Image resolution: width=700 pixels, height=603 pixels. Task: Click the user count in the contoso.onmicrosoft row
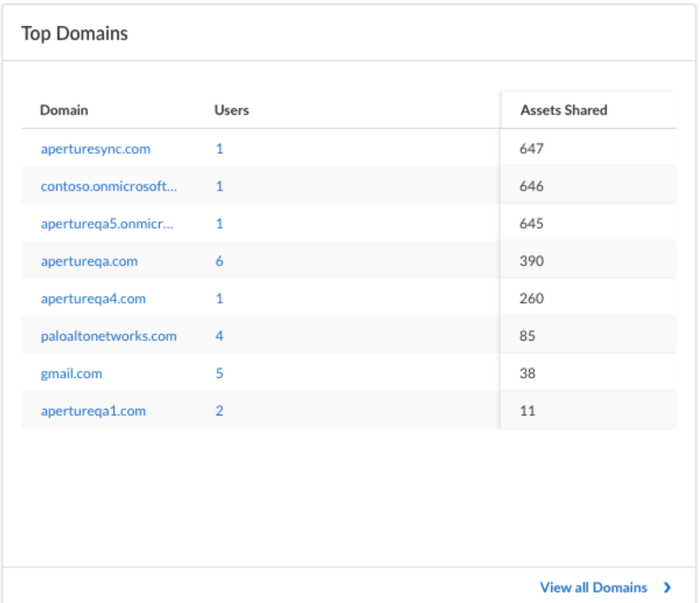pyautogui.click(x=219, y=187)
